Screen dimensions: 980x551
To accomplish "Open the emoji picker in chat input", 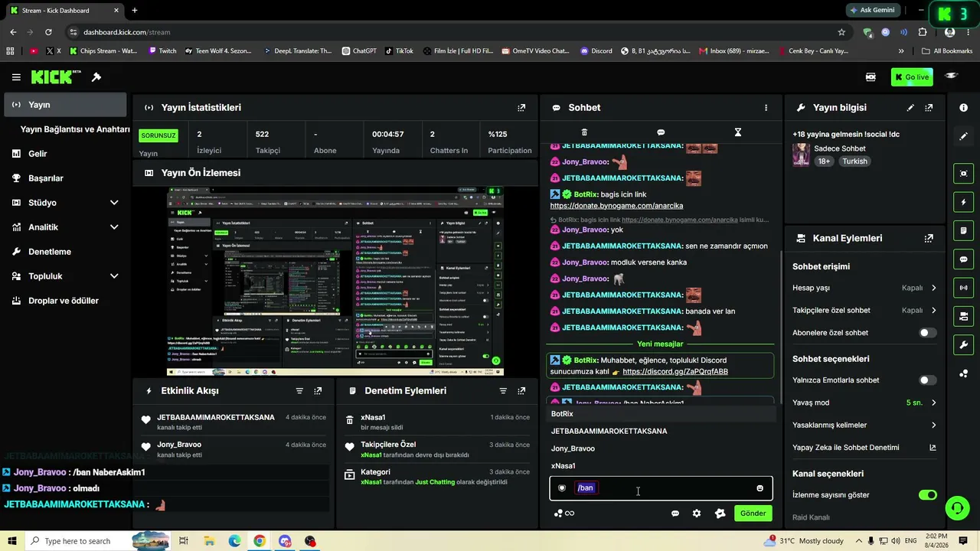I will [759, 488].
